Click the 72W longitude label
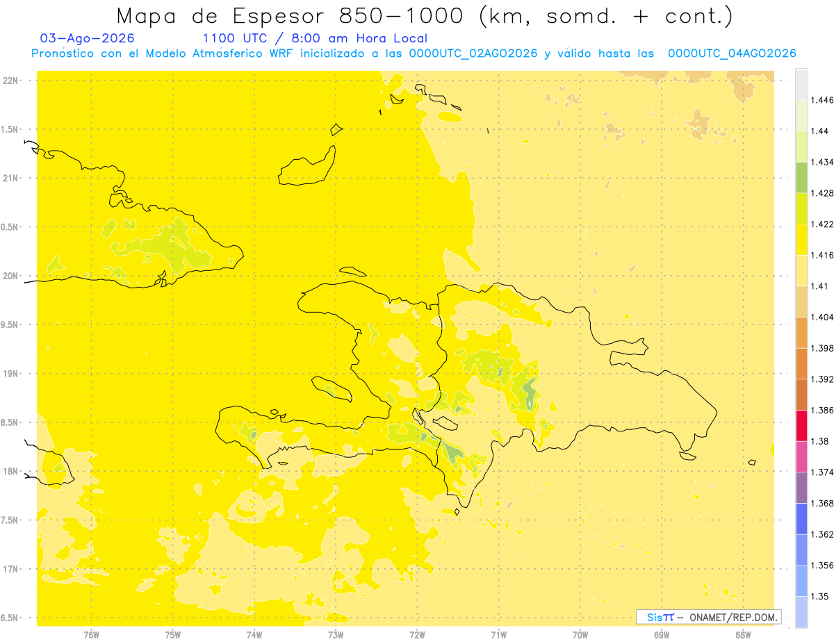 417,635
